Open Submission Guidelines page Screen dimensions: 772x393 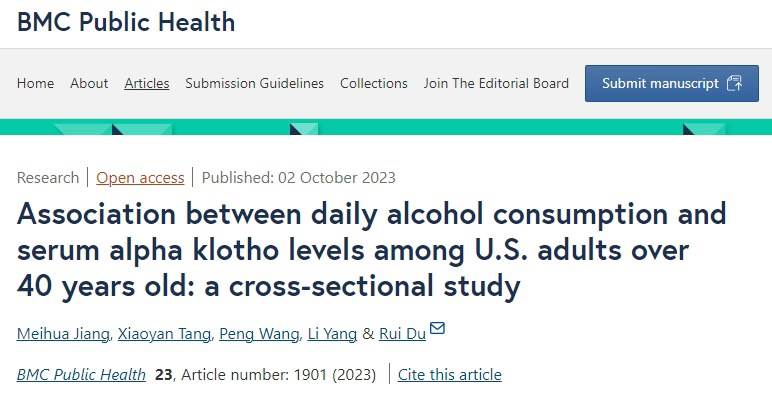(x=255, y=83)
